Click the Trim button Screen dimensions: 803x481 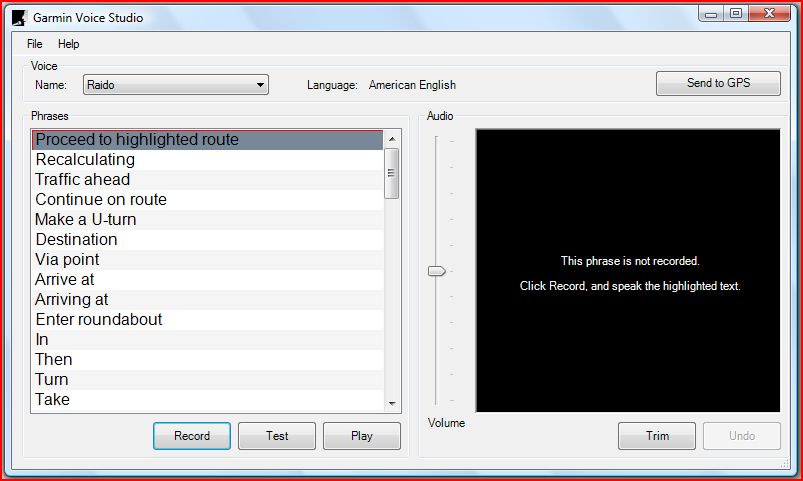(x=657, y=436)
